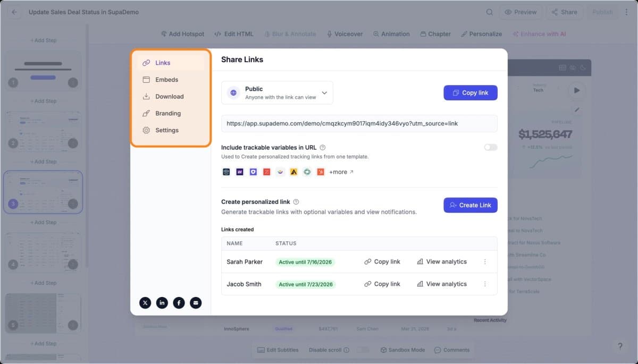Screen dimensions: 638x364
Task: Click the Preview button
Action: (x=521, y=12)
